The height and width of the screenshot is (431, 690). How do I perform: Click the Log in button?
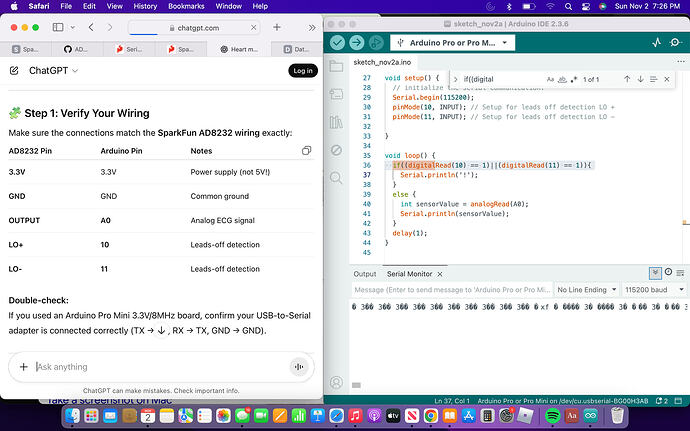click(x=303, y=70)
